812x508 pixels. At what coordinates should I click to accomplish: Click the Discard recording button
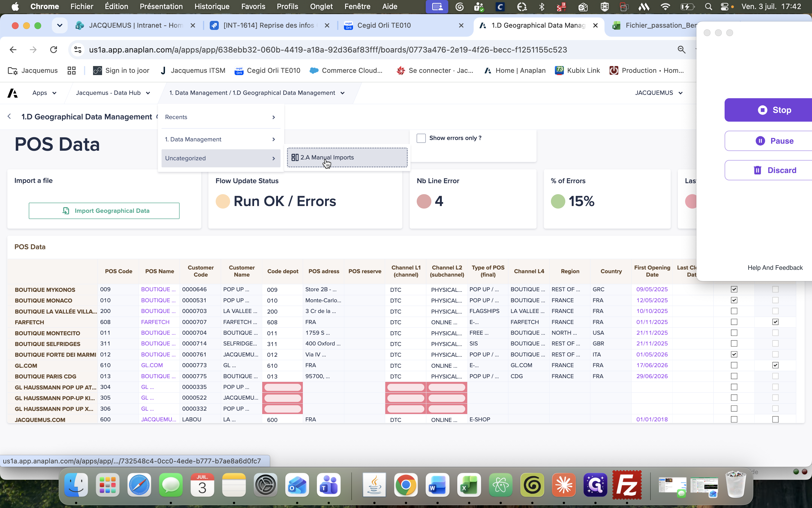tap(768, 170)
